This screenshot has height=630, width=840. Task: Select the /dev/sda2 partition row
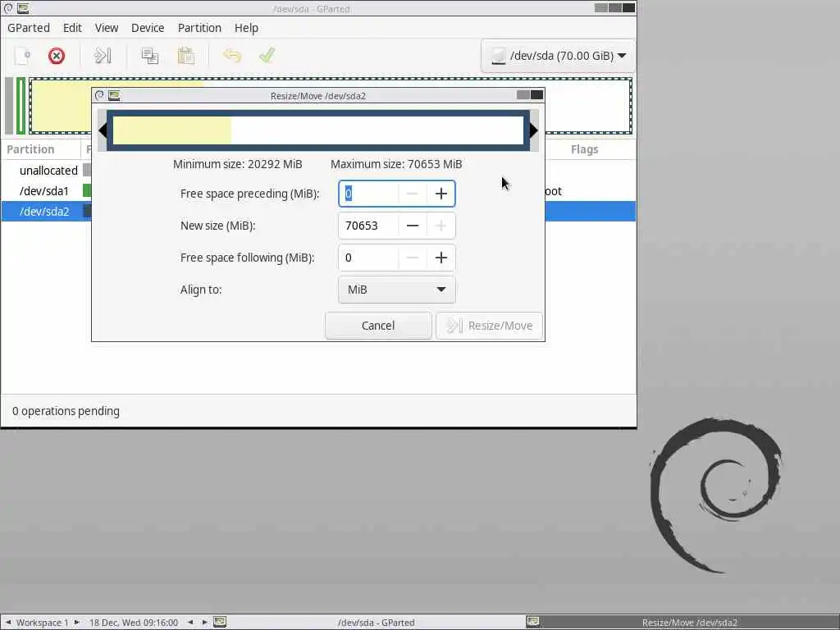click(47, 211)
